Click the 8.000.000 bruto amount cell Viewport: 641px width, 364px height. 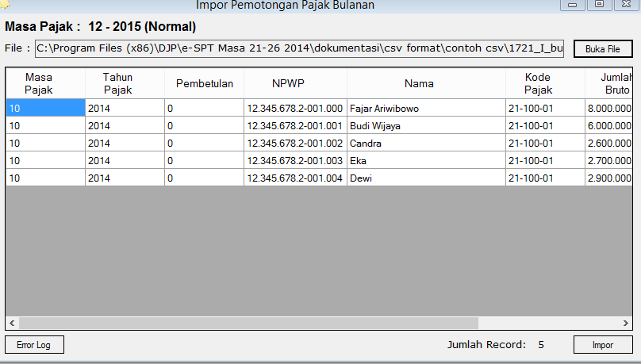point(608,109)
